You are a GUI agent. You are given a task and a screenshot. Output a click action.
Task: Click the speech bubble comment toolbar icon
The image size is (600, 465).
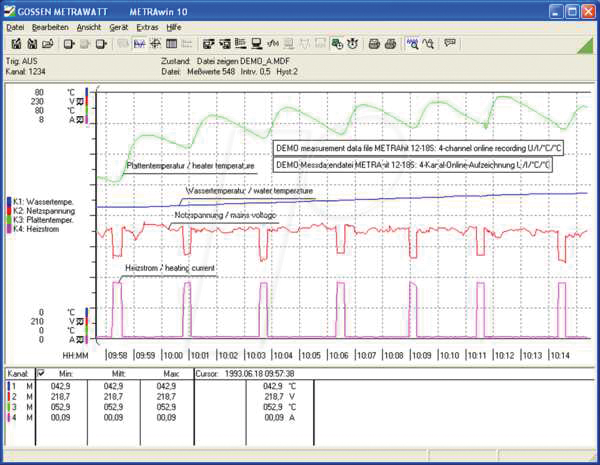tap(450, 44)
